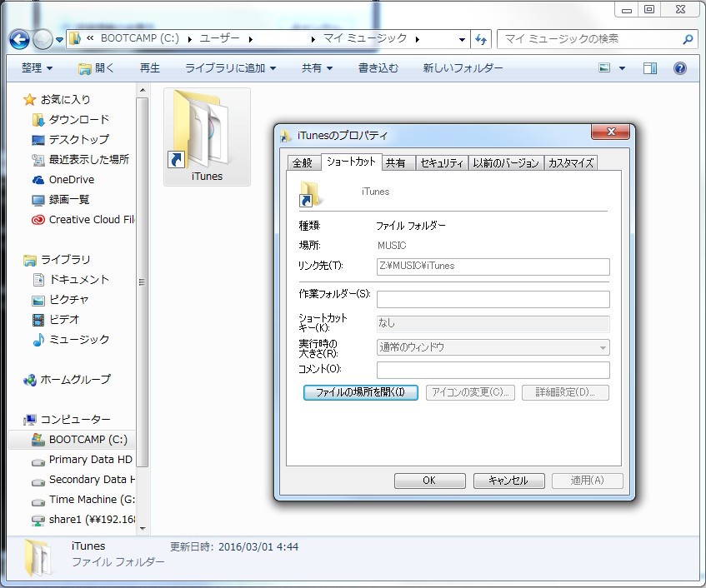Click 適用 button
Image resolution: width=706 pixels, height=588 pixels.
point(588,481)
